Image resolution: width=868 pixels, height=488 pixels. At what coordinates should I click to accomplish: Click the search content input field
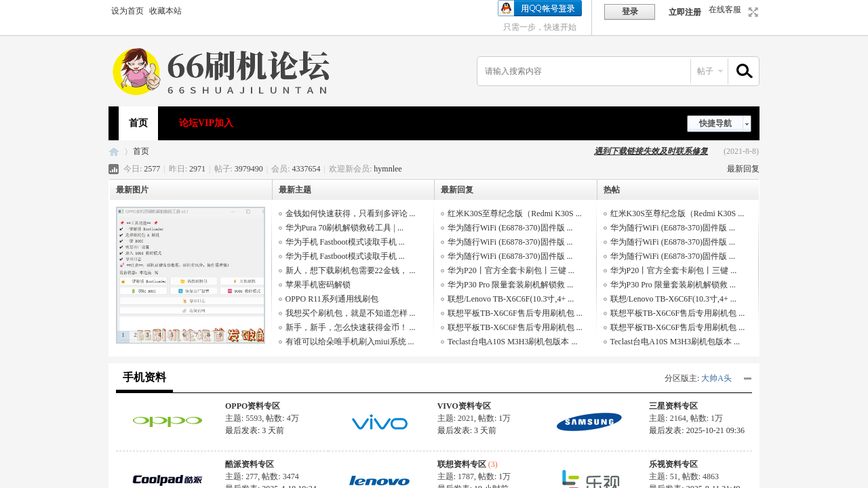[x=583, y=71]
